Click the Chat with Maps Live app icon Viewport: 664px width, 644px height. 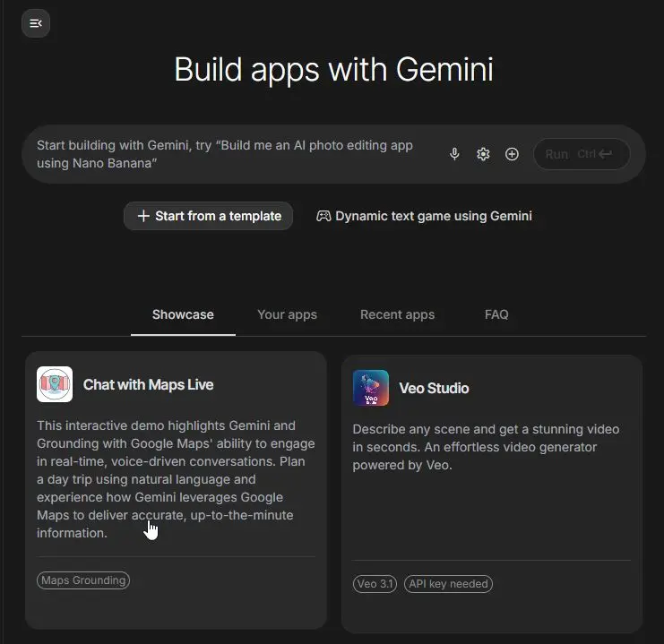pos(55,384)
